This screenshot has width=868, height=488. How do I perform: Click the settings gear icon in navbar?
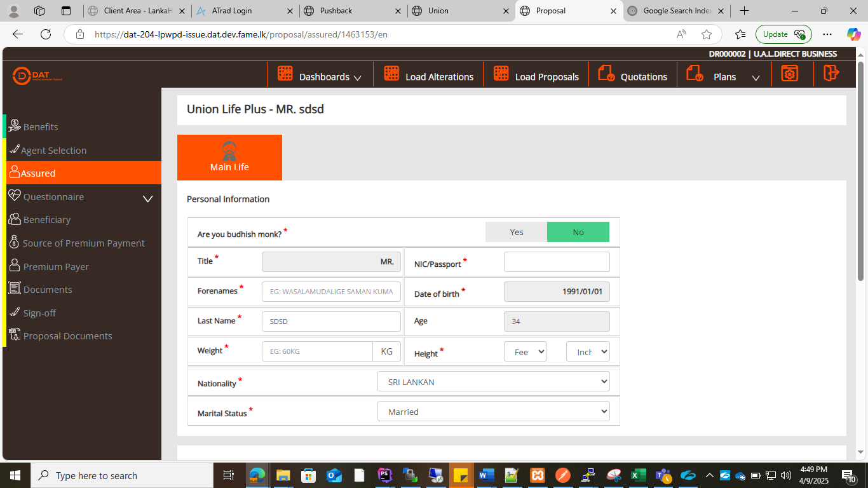(x=789, y=74)
